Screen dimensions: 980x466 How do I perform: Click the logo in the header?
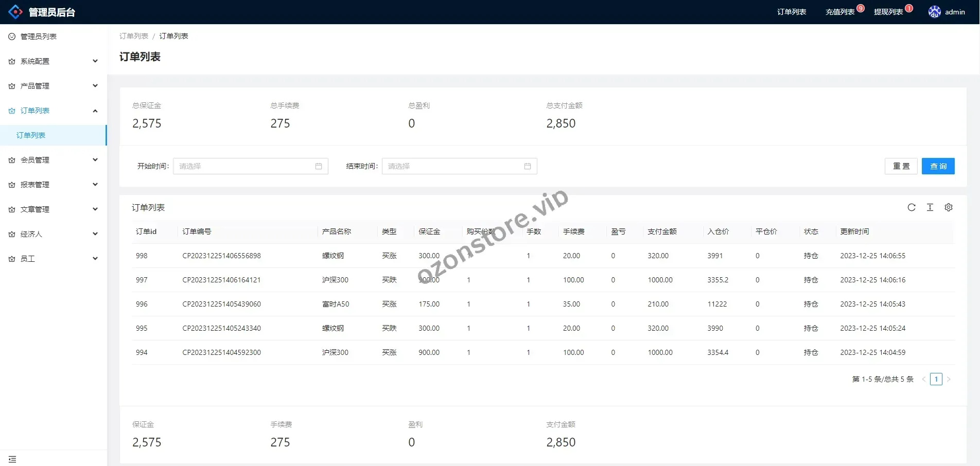[15, 12]
